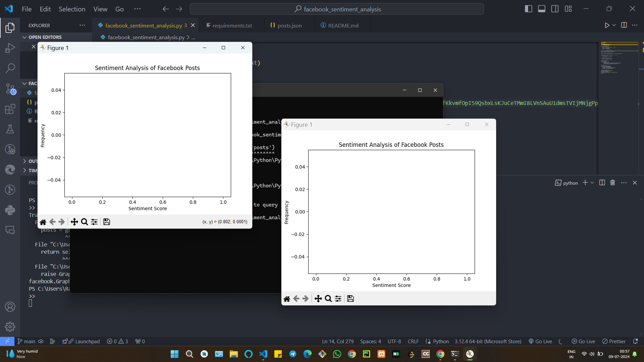Toggle the Secondary Side Bar layout button
The width and height of the screenshot is (644, 362).
[555, 9]
